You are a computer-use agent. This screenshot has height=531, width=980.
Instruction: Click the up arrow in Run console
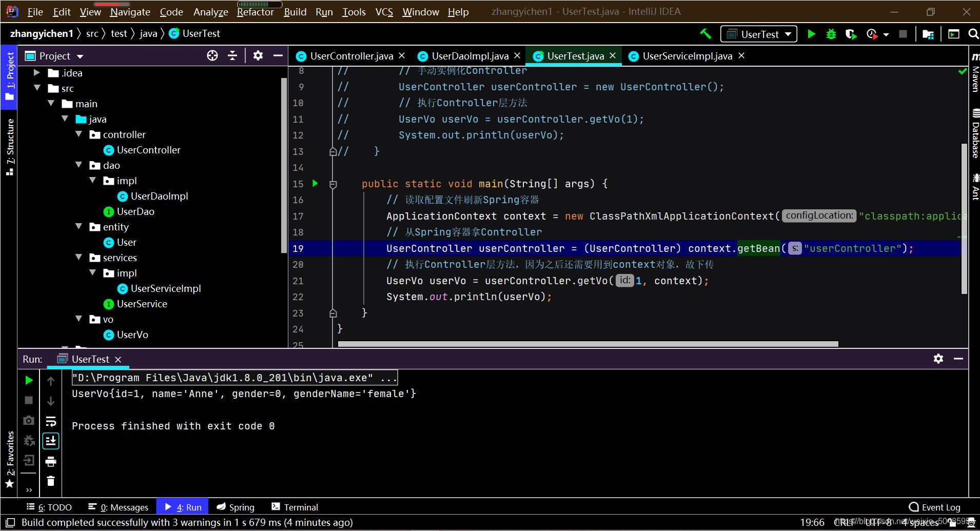51,381
